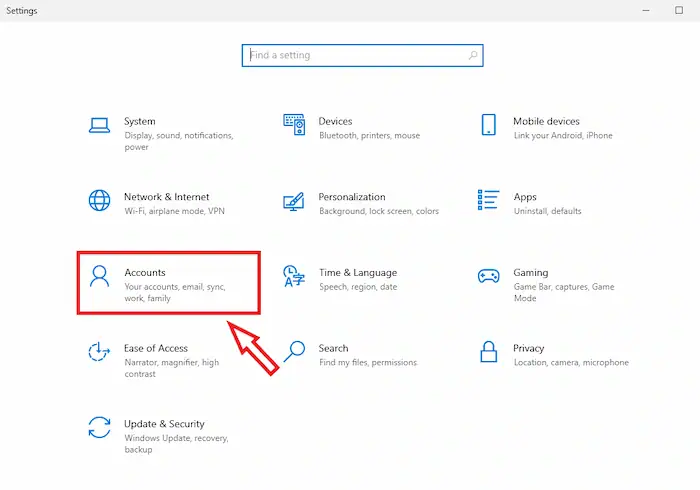Select the Time & Language title
Screen dimensions: 700x490
tap(358, 273)
